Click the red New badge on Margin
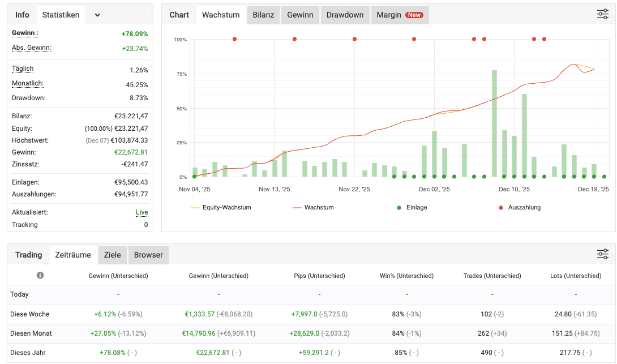Viewport: 617px width, 364px height. (414, 15)
